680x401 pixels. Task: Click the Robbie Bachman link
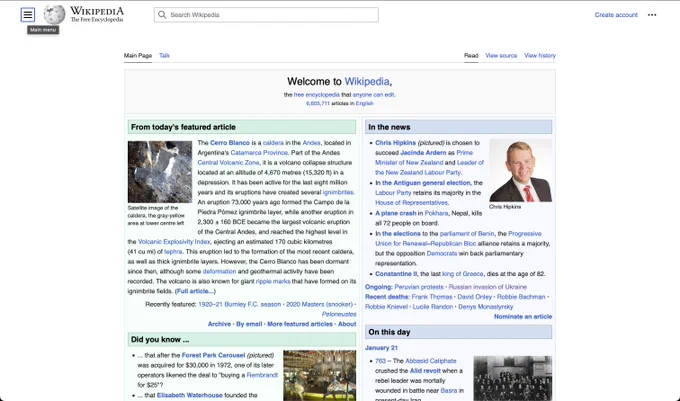pyautogui.click(x=521, y=297)
